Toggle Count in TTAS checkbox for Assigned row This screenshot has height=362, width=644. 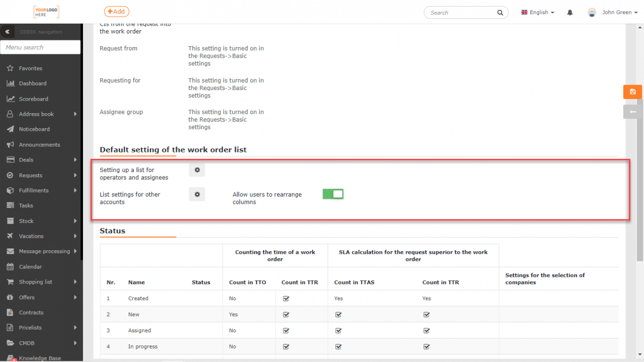pyautogui.click(x=338, y=331)
